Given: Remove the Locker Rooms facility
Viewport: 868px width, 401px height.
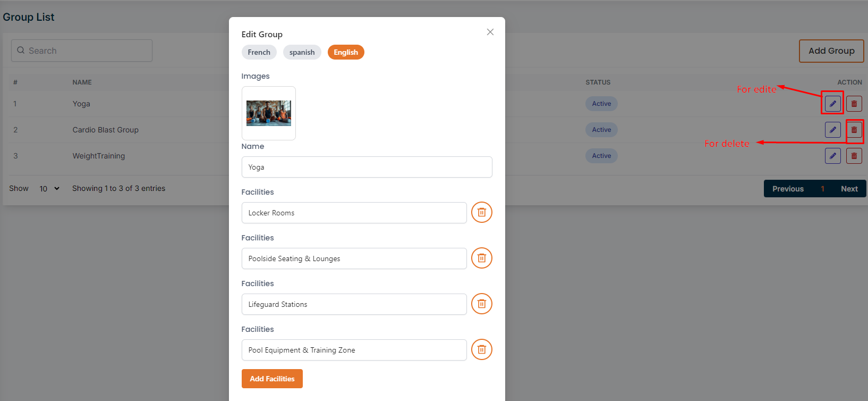Looking at the screenshot, I should coord(481,213).
